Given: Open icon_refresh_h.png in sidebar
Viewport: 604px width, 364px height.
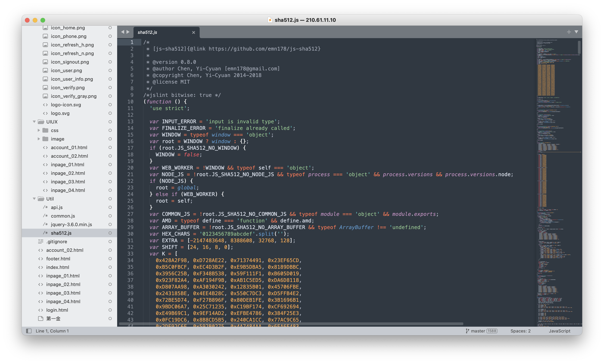Looking at the screenshot, I should point(72,45).
